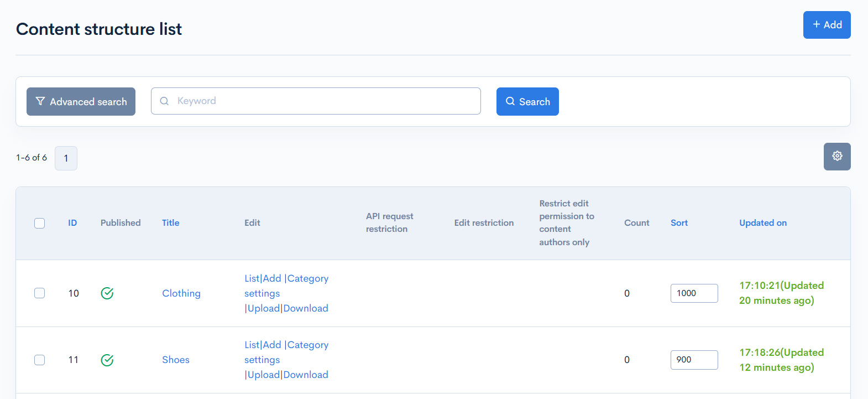Click the Add link in Shoes row
Viewport: 868px width, 399px height.
click(x=272, y=345)
